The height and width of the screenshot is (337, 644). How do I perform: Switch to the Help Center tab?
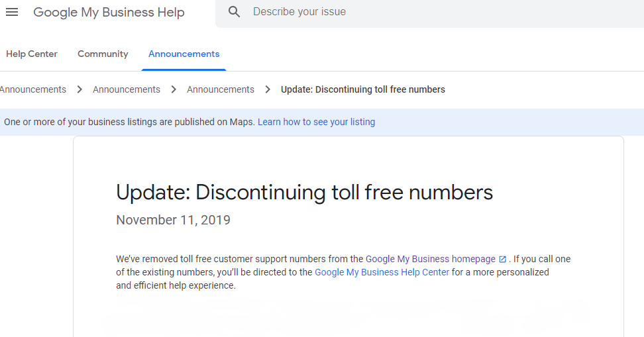tap(32, 54)
